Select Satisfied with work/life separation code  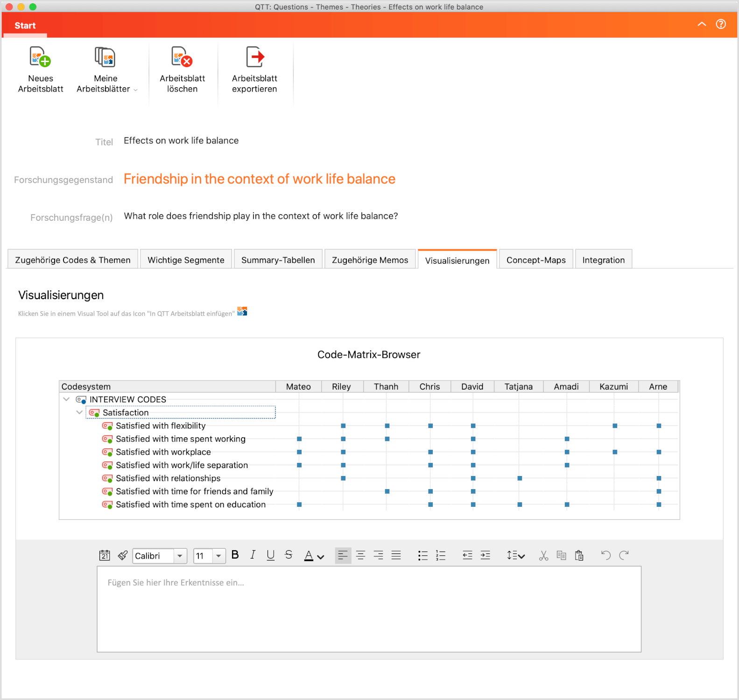point(182,465)
